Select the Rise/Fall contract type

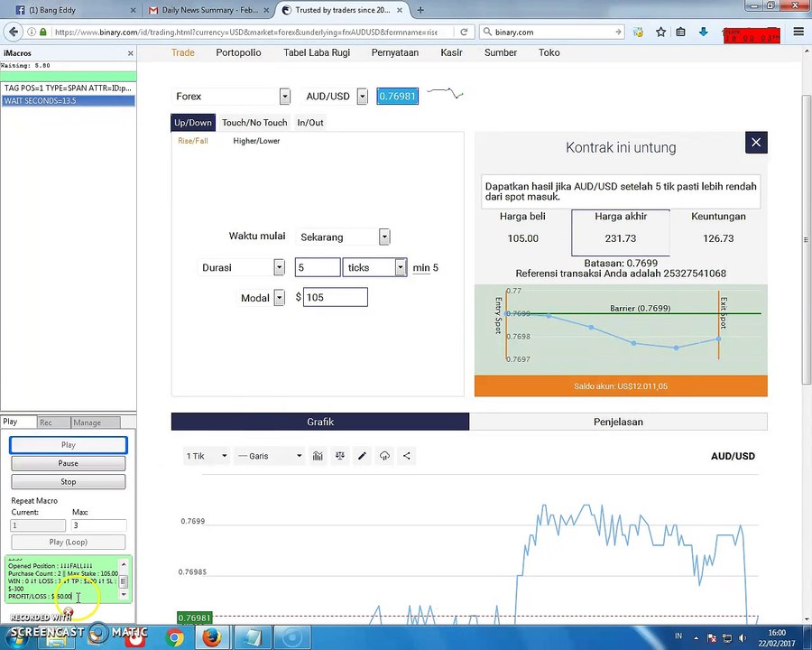click(x=193, y=141)
